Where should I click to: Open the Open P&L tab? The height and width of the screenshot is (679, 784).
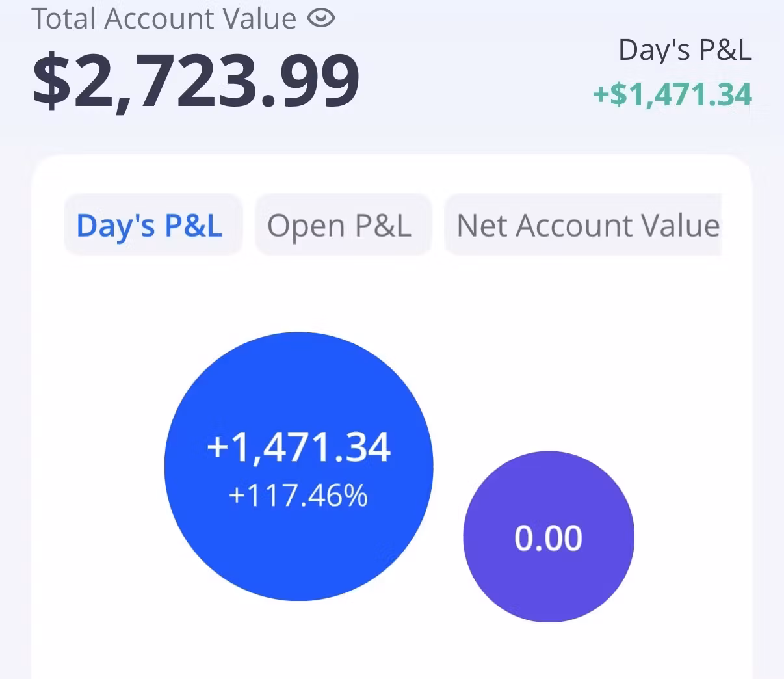(x=339, y=226)
